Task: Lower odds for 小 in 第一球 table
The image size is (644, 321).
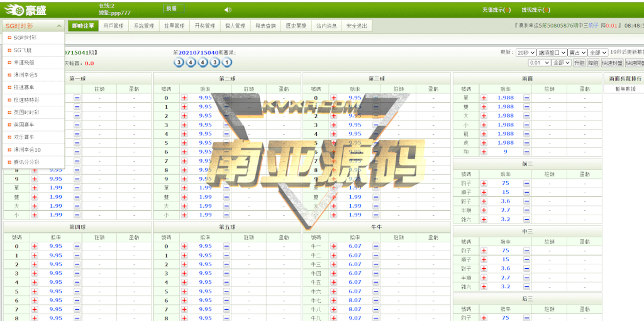Action: (x=77, y=215)
